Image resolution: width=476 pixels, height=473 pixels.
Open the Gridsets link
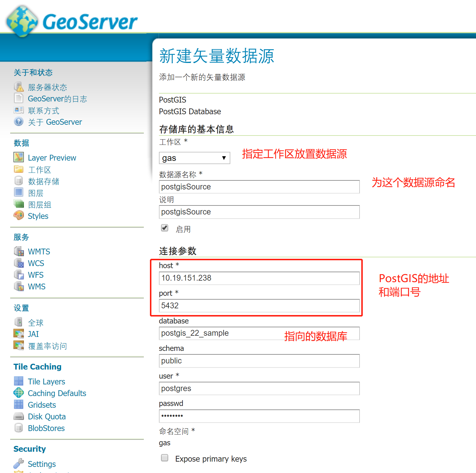pos(42,405)
